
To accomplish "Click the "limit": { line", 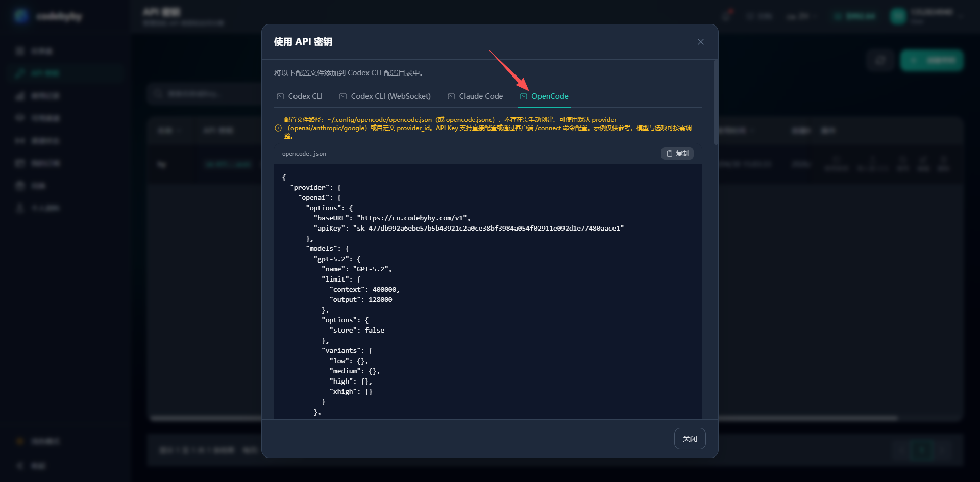I will pos(341,279).
